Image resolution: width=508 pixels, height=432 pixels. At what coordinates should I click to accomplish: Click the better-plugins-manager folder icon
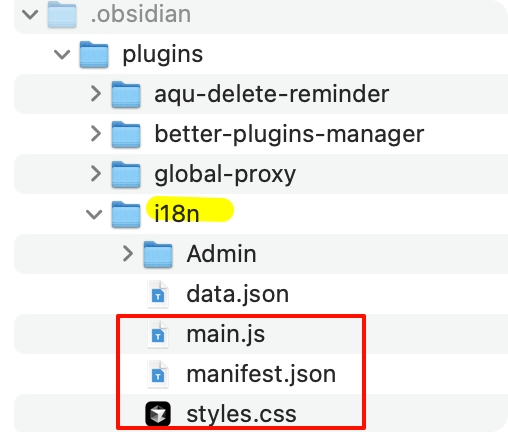tap(126, 134)
